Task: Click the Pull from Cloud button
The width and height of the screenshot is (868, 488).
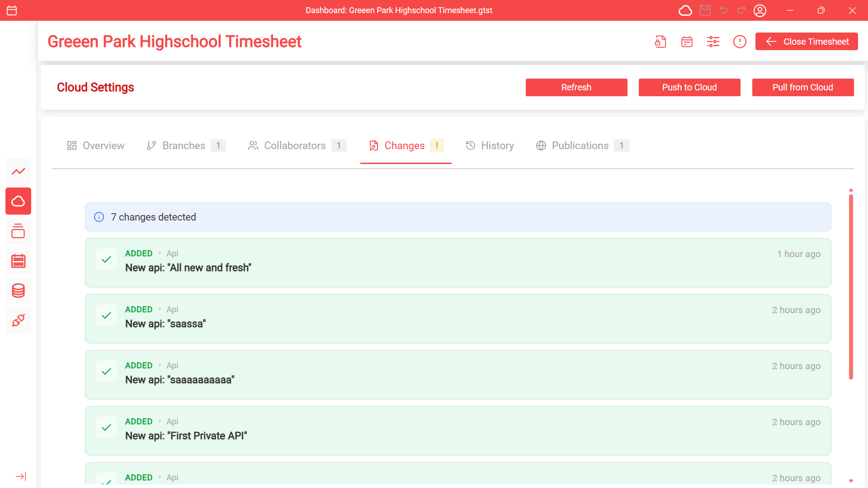Action: 802,87
